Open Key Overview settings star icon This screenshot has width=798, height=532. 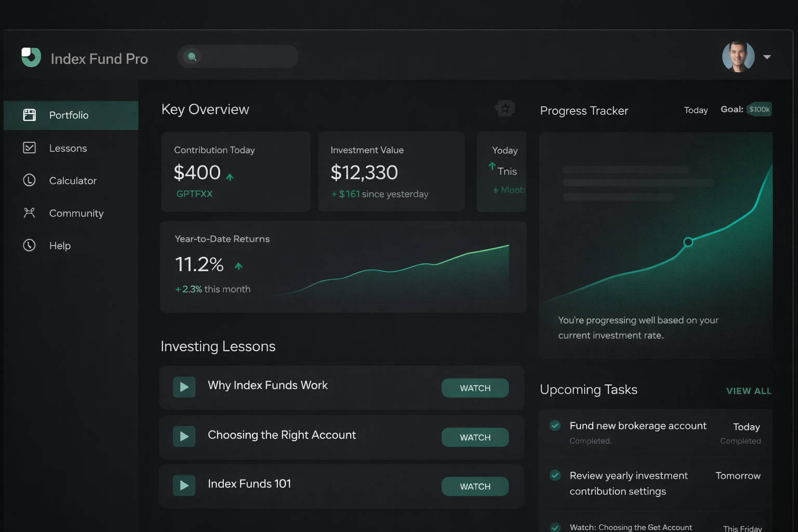point(505,108)
